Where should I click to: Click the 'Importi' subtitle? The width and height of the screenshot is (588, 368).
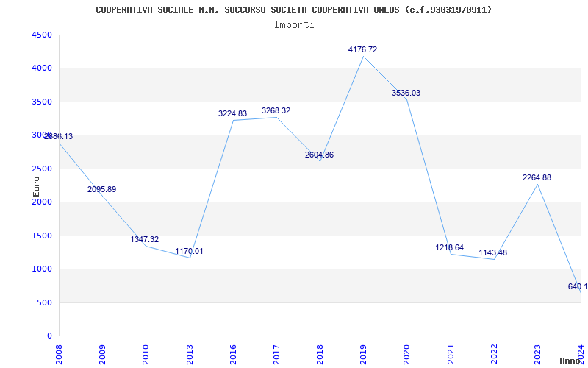tap(294, 25)
